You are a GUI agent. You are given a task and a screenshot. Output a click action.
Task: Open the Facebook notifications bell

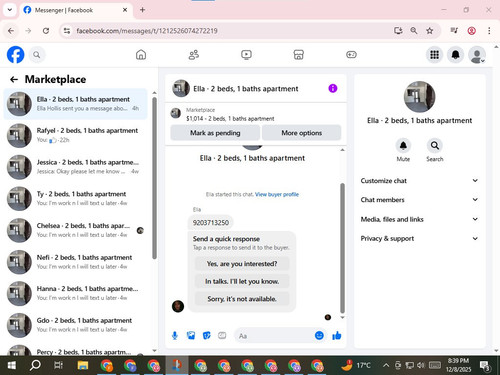(x=456, y=55)
